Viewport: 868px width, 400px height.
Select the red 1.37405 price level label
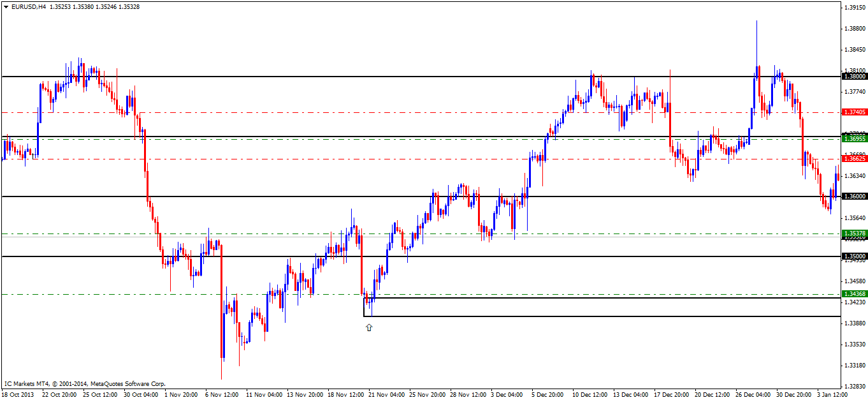click(855, 112)
